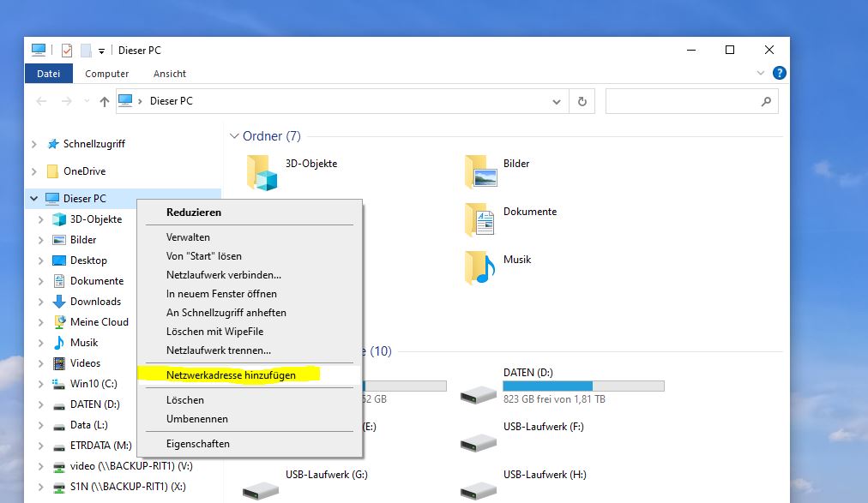Select video (\\BACKUP-RIT1) (V:) network drive
The image size is (868, 503).
(x=131, y=465)
